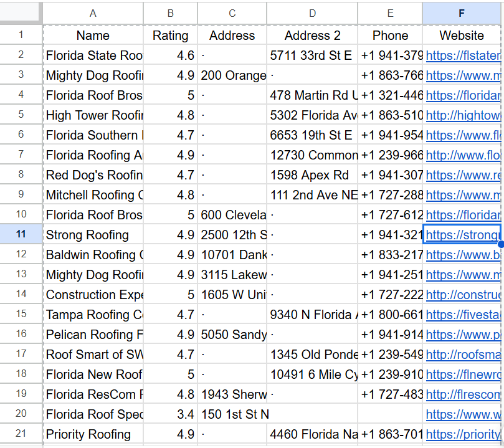
Task: Select the phone number for Mighty Dog Roofing
Action: point(390,75)
